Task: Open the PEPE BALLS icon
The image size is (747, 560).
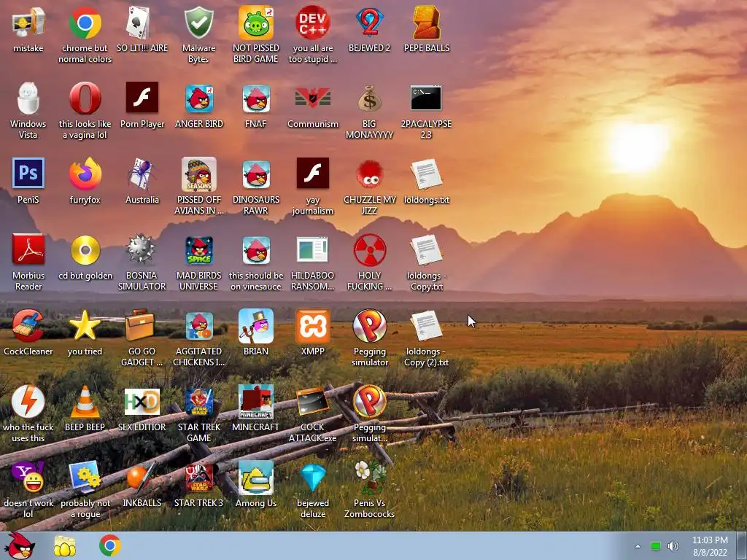Action: (426, 23)
